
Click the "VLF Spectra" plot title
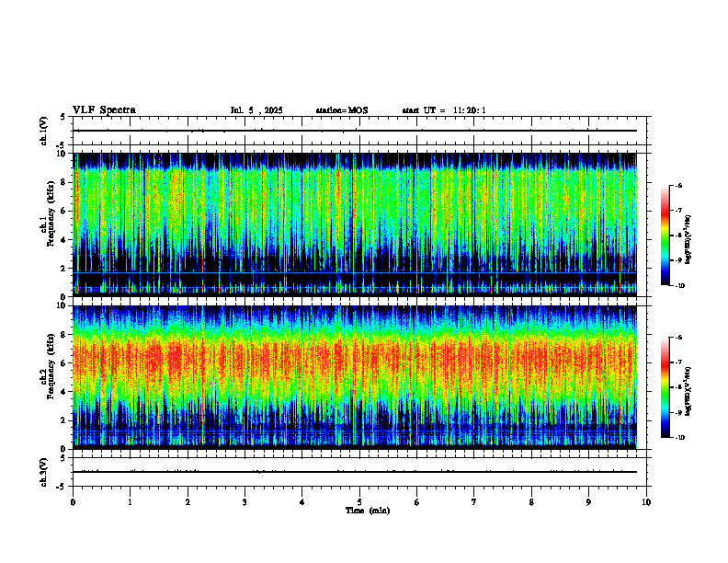coord(104,110)
